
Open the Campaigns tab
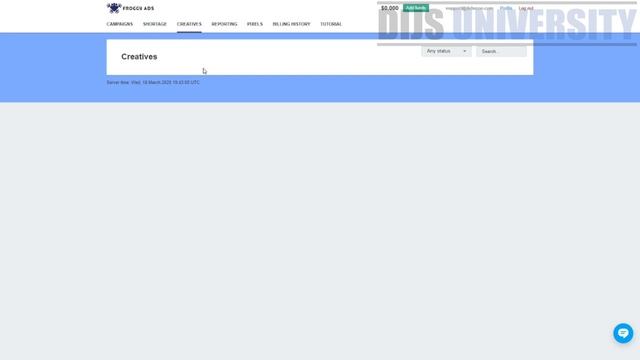tap(120, 24)
